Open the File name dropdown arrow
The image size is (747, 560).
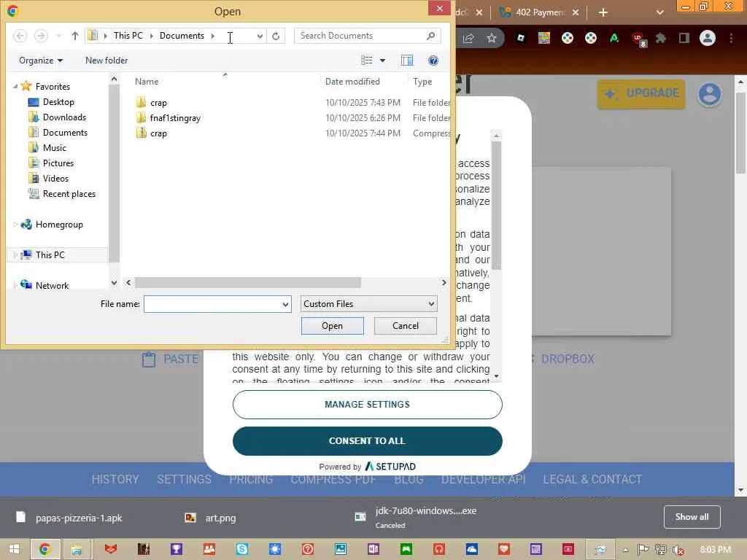pyautogui.click(x=285, y=304)
